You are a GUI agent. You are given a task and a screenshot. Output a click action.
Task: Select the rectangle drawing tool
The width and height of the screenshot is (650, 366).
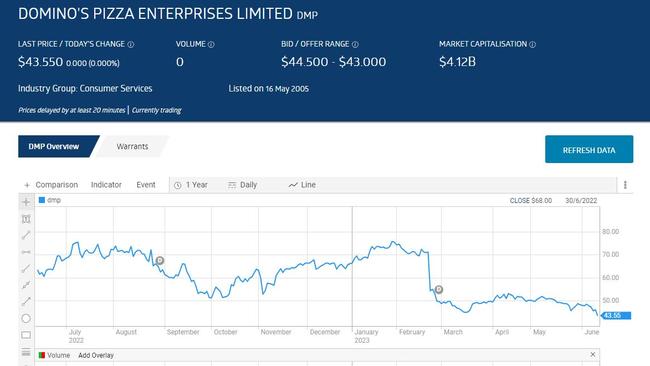pyautogui.click(x=26, y=335)
